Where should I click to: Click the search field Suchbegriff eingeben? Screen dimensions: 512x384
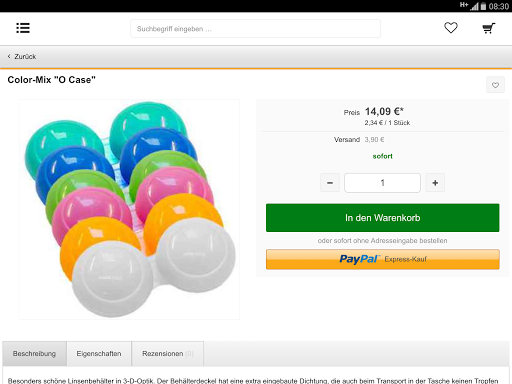(x=255, y=29)
